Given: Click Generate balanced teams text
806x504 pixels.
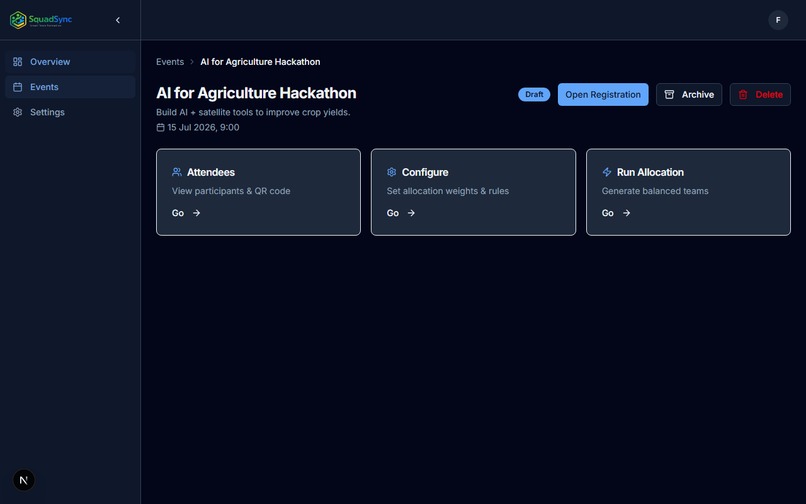Looking at the screenshot, I should tap(655, 191).
